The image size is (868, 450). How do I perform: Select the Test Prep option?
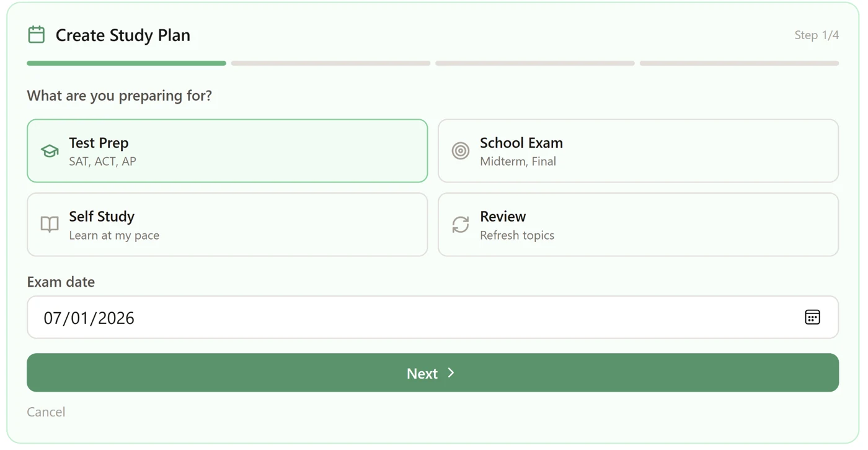point(227,151)
